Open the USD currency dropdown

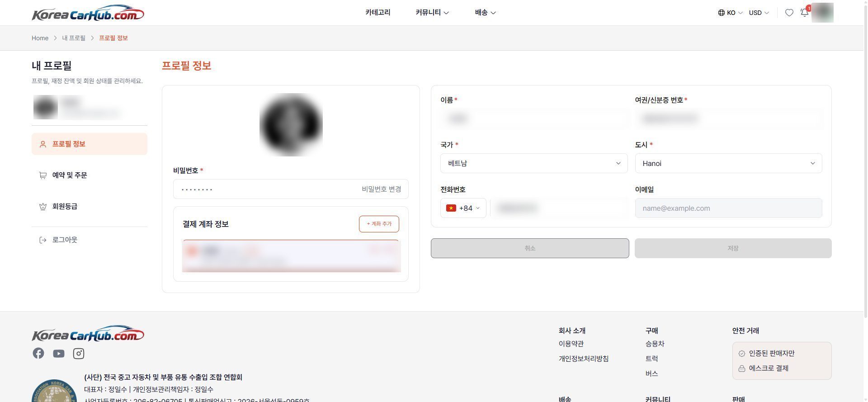pos(759,13)
